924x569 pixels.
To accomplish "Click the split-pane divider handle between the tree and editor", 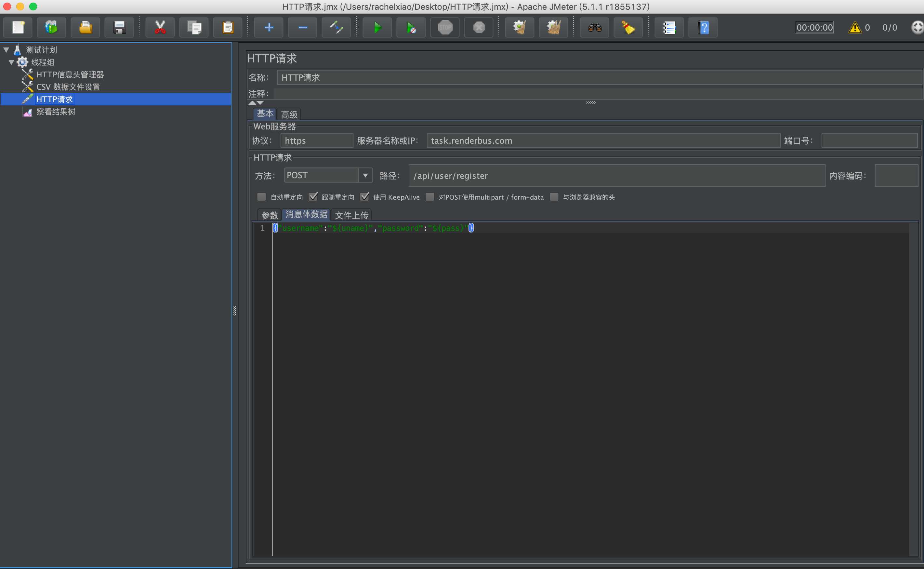I will pos(235,311).
